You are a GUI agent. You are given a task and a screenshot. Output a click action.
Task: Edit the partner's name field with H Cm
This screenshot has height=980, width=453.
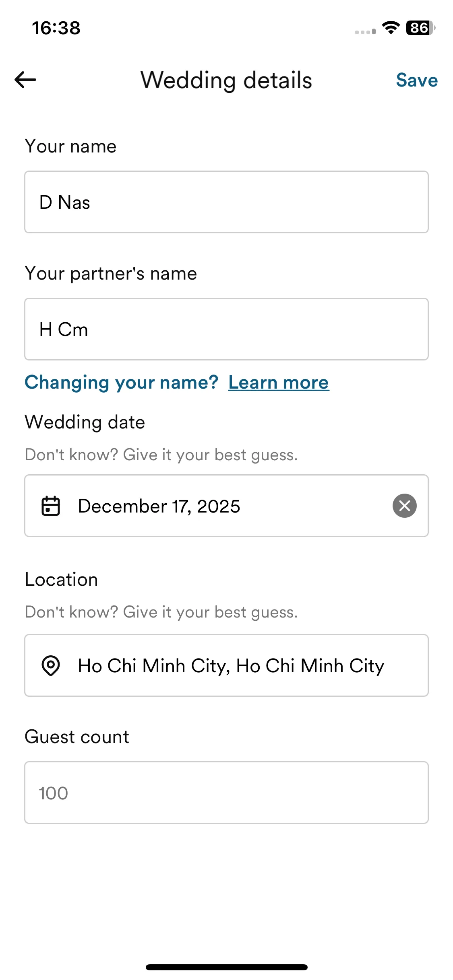point(226,329)
